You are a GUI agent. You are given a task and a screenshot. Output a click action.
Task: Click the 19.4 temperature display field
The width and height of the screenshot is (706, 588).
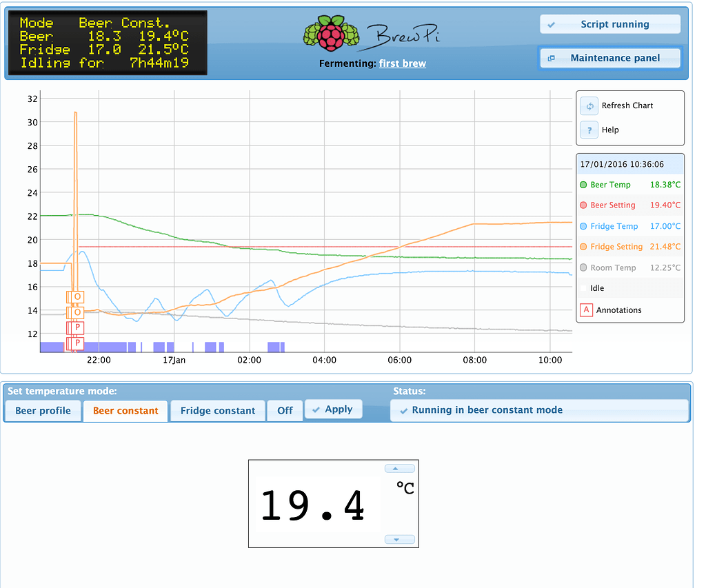point(314,504)
